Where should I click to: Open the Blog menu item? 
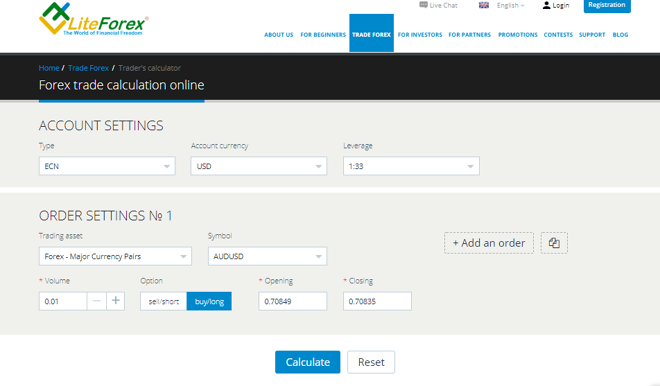click(620, 35)
